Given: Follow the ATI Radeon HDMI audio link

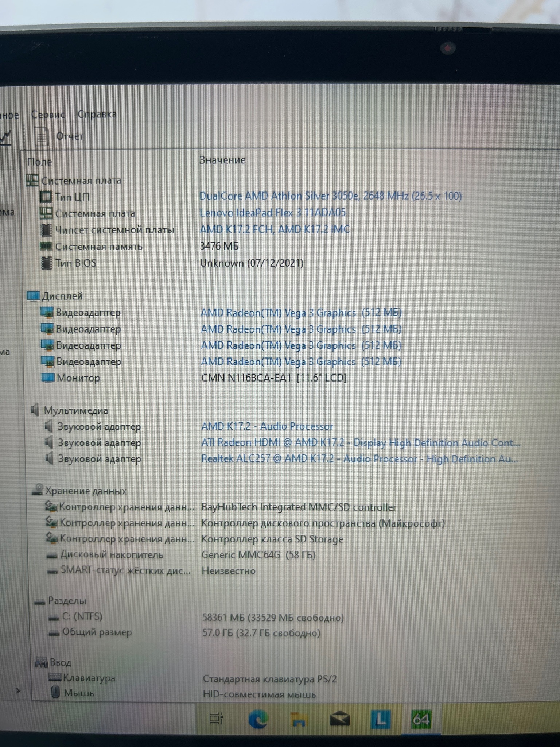Looking at the screenshot, I should [361, 443].
